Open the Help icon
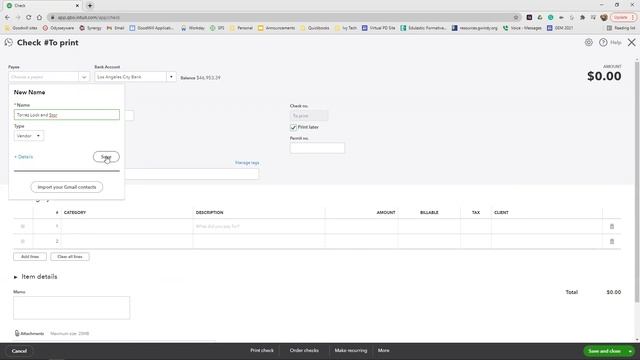This screenshot has height=360, width=640. point(603,42)
